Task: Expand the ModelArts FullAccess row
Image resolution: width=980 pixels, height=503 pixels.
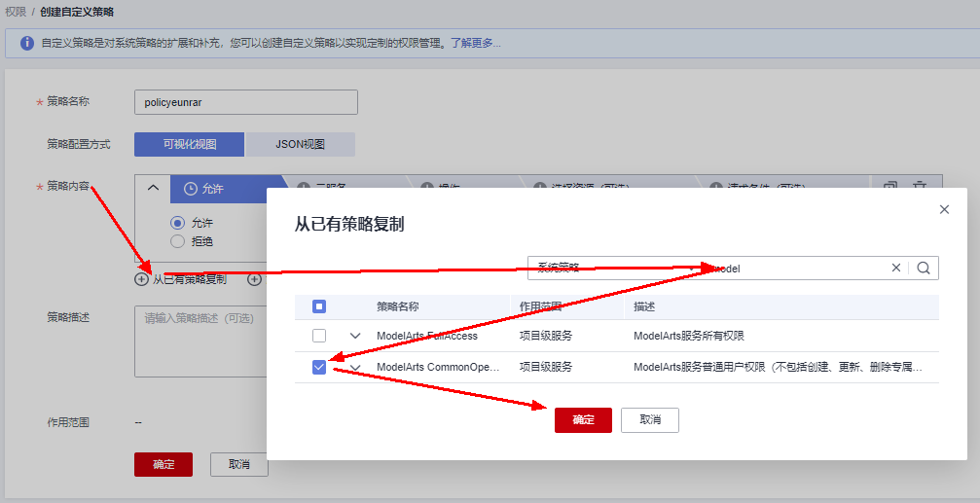Action: [x=355, y=336]
